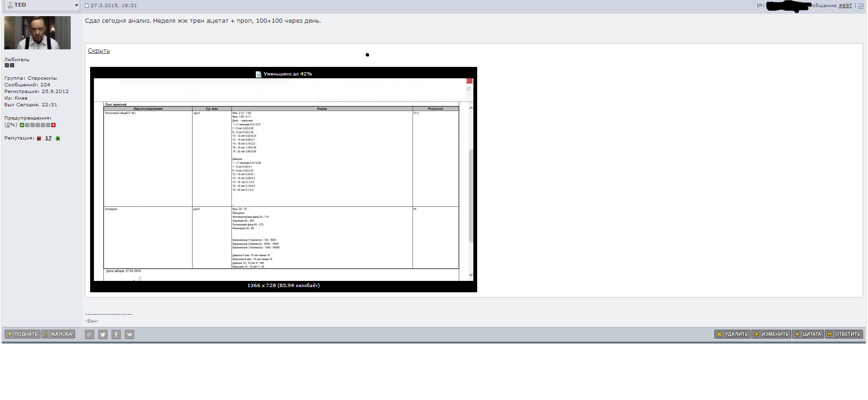This screenshot has width=868, height=400.
Task: Collapse the spoiler with Скрыть link
Action: (x=99, y=51)
